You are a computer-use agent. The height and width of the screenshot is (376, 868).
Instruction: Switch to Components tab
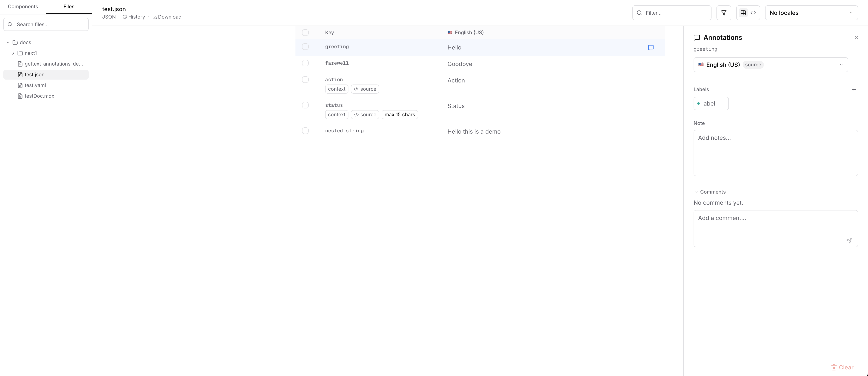(x=23, y=7)
